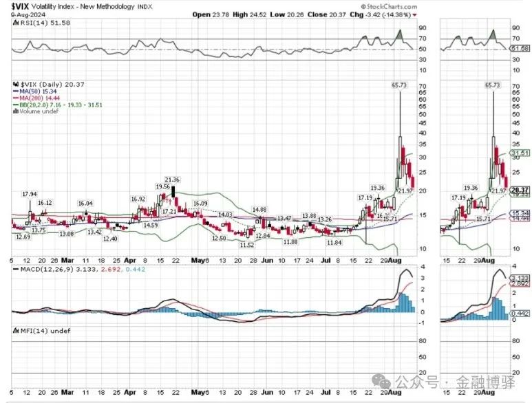532x403 pixels.
Task: Click the 51.58 RSI value tag
Action: 520,48
